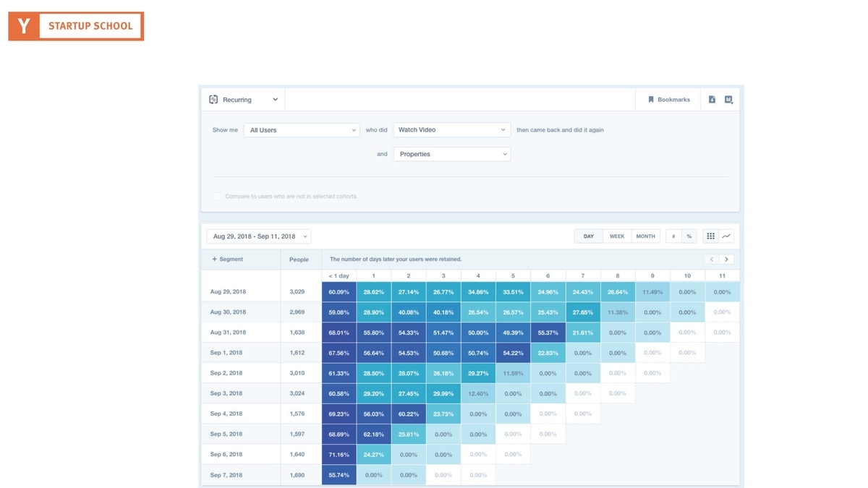The width and height of the screenshot is (868, 488).
Task: Click the 60.22% cell for Sep 4
Action: [409, 414]
